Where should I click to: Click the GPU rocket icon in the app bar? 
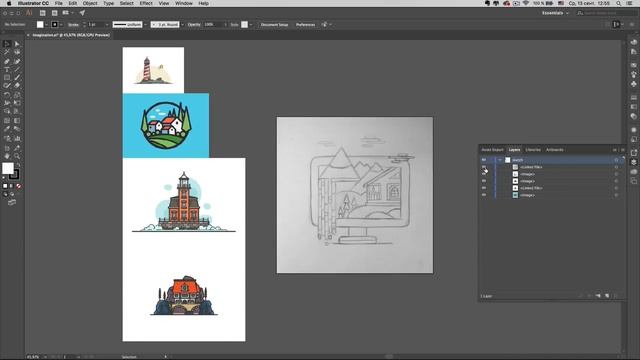click(82, 13)
